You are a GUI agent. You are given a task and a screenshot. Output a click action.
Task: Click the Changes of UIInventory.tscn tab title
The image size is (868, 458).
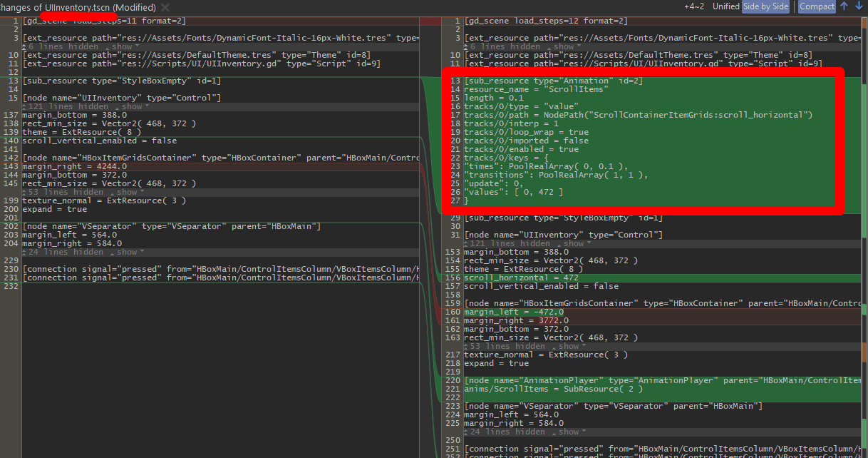coord(77,7)
